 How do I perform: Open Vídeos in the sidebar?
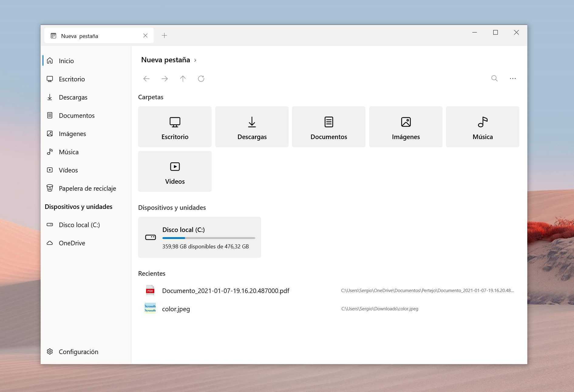pos(86,170)
